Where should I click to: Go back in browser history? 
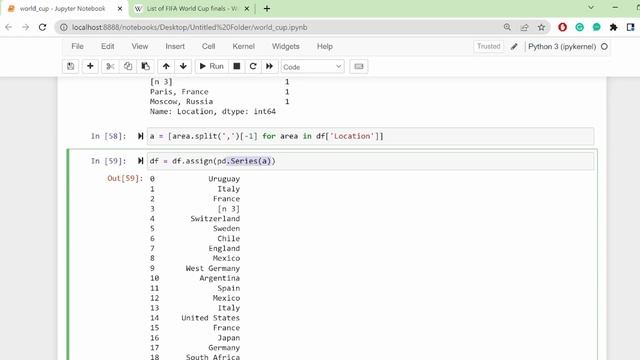[x=9, y=27]
